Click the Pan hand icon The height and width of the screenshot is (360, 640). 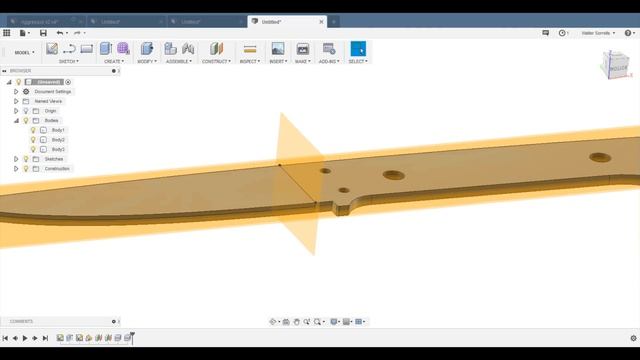coord(296,322)
